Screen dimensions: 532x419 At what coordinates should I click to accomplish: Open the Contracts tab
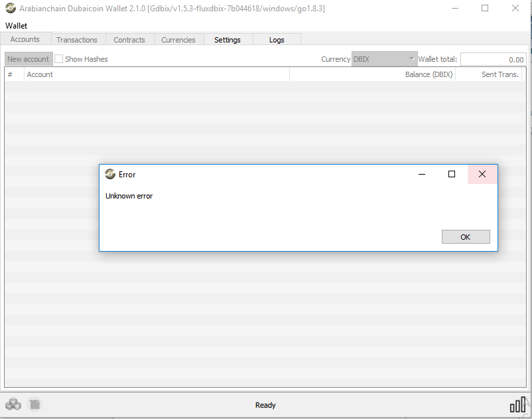(x=129, y=40)
